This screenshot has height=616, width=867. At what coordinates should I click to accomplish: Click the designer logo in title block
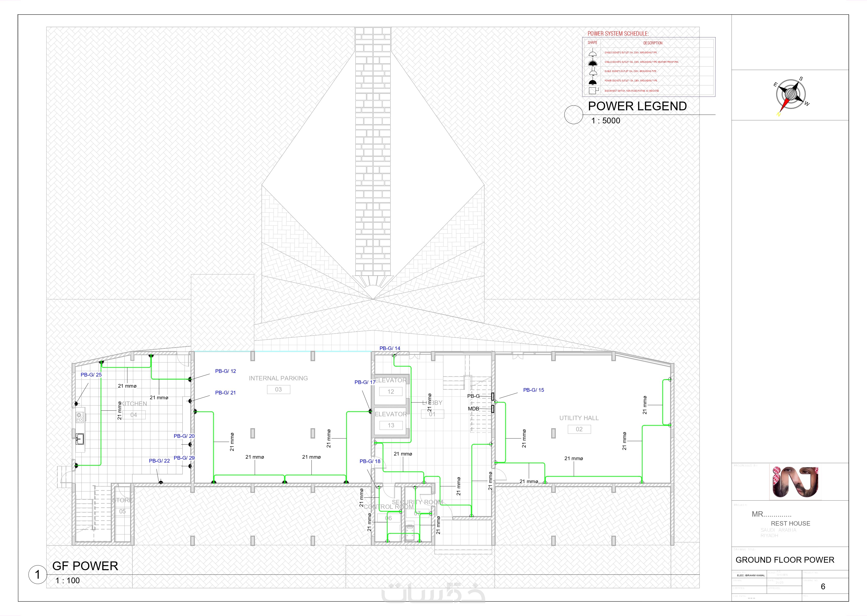click(x=795, y=482)
